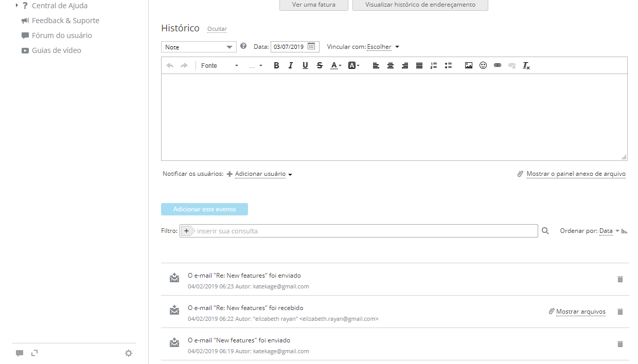Toggle italic text formatting
This screenshot has width=638, height=364.
click(291, 66)
